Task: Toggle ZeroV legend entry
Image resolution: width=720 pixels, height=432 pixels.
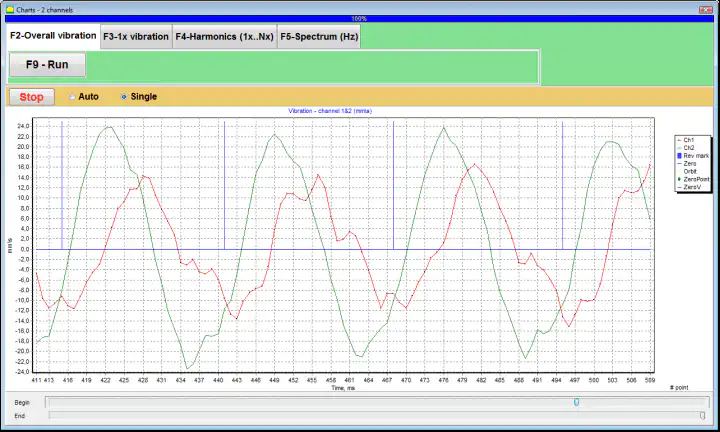Action: 689,187
